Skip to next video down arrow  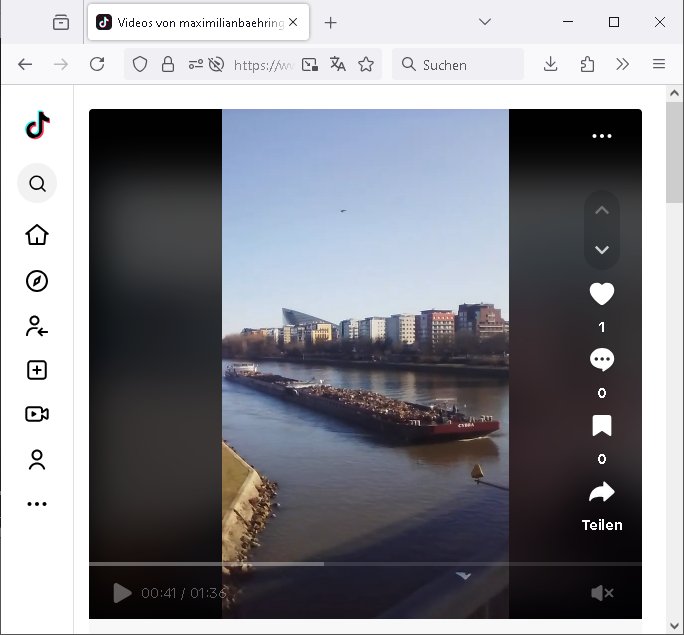pos(601,250)
